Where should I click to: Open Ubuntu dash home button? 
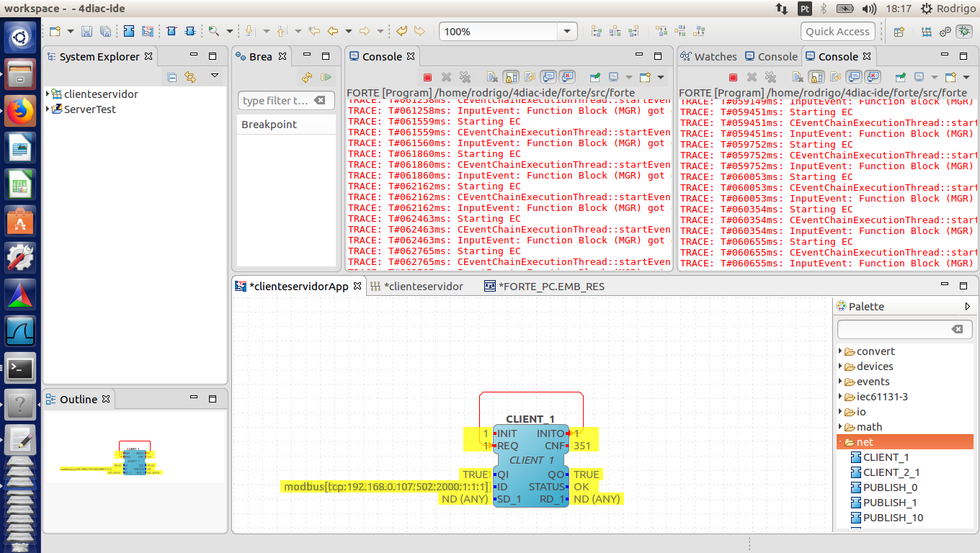click(x=20, y=36)
